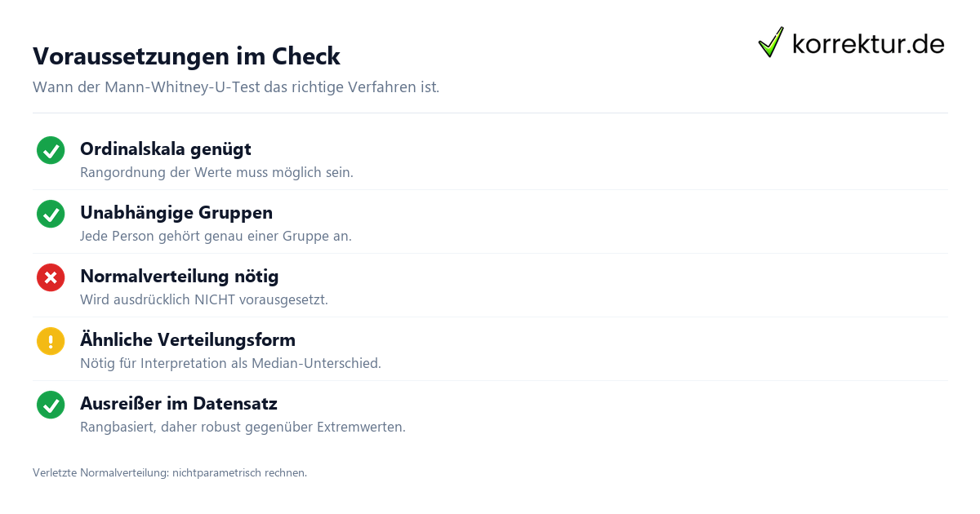Screen dimensions: 980x514
Task: Click the text Rangbasiert, daher robust gegenüber Extremwerten
Action: coord(243,428)
